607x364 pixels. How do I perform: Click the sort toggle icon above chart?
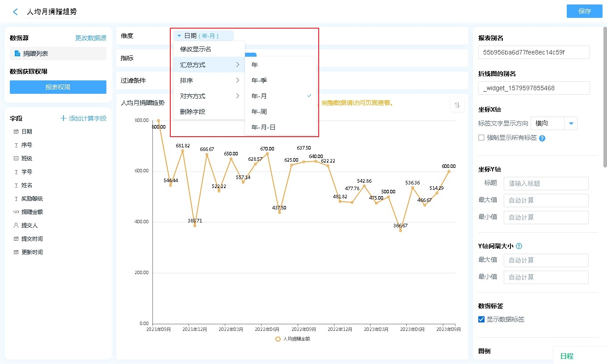click(457, 105)
